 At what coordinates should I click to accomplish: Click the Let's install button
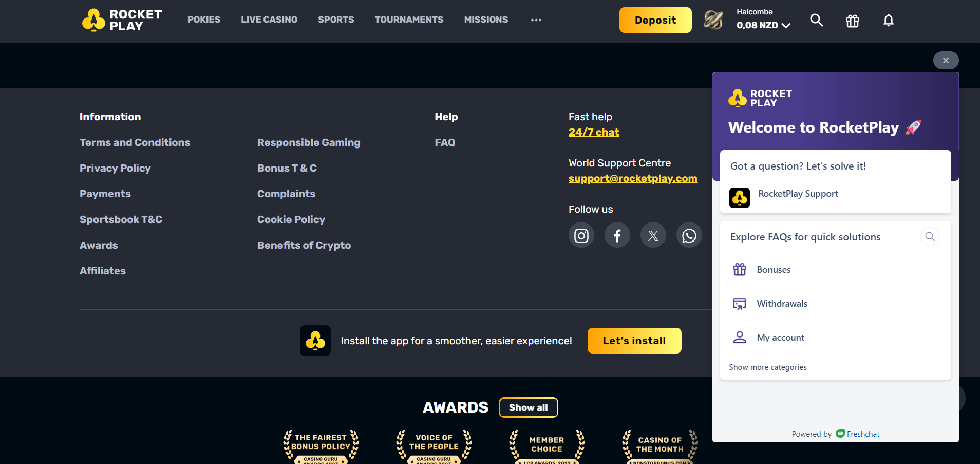[x=634, y=341]
